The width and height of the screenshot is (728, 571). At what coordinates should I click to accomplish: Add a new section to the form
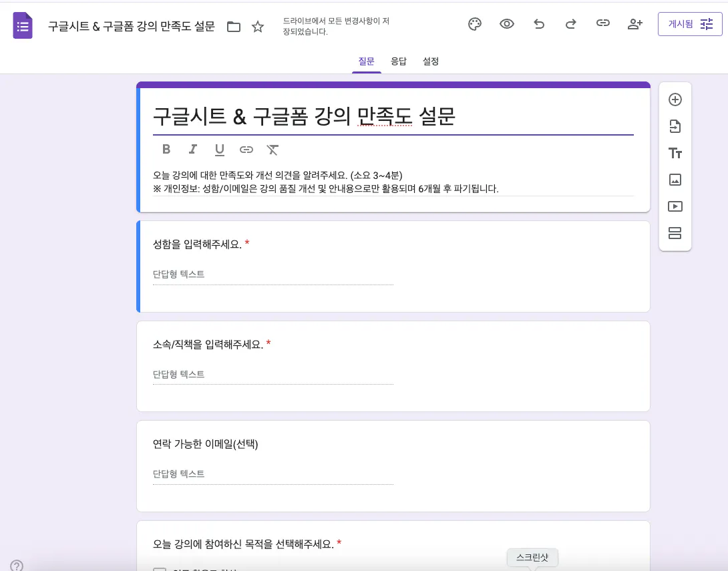tap(675, 233)
